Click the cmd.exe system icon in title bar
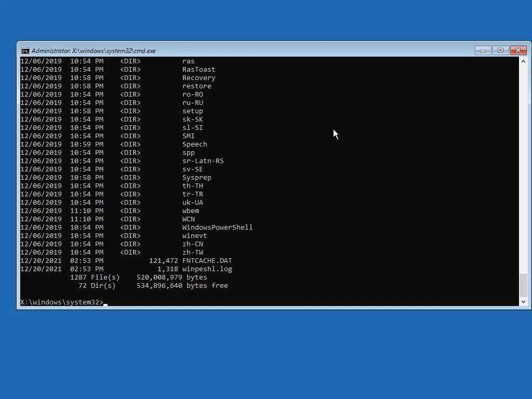Image resolution: width=532 pixels, height=399 pixels. [x=25, y=51]
